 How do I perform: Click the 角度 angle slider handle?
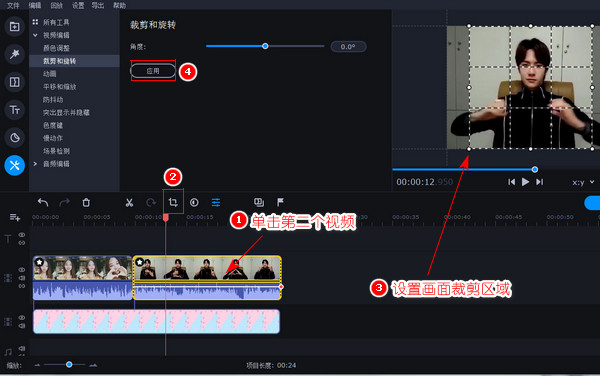[265, 46]
